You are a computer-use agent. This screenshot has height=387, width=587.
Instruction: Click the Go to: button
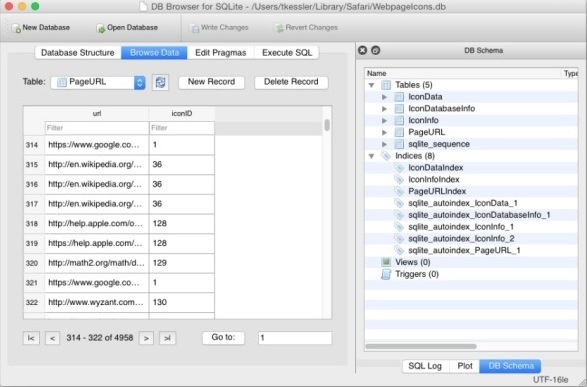point(223,338)
